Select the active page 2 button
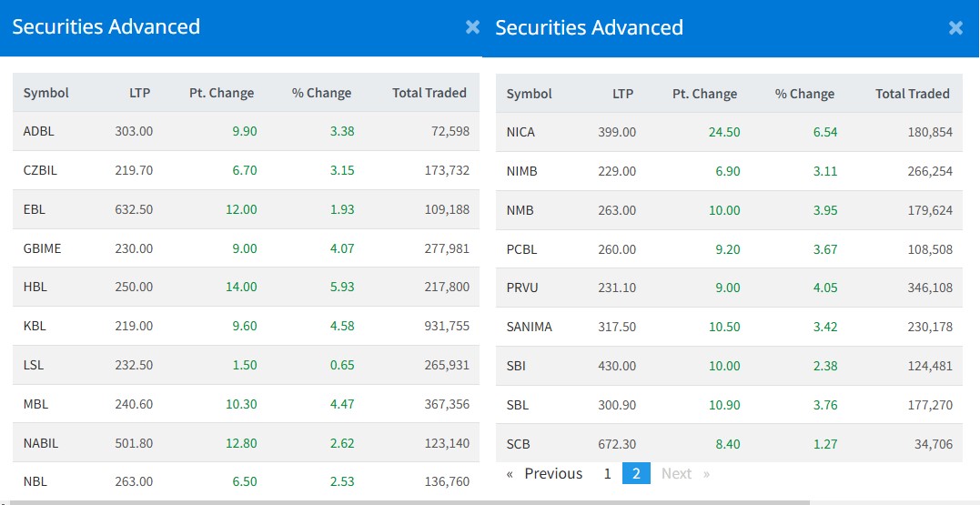 [x=636, y=473]
